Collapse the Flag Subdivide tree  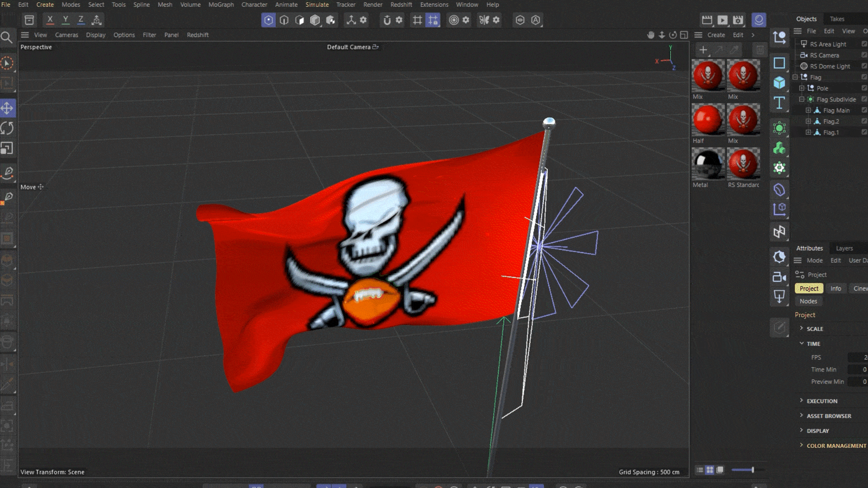[802, 99]
